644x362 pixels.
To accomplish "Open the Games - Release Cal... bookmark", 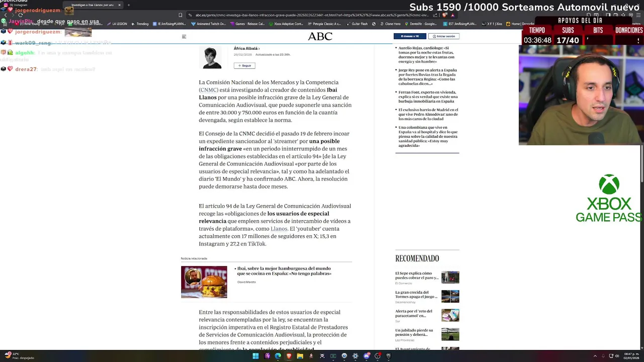I will 247,24.
